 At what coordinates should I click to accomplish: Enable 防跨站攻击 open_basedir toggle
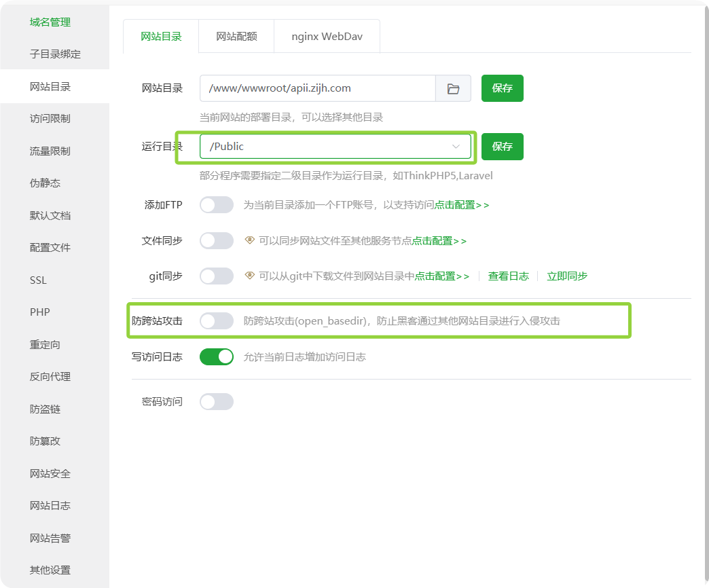(217, 321)
